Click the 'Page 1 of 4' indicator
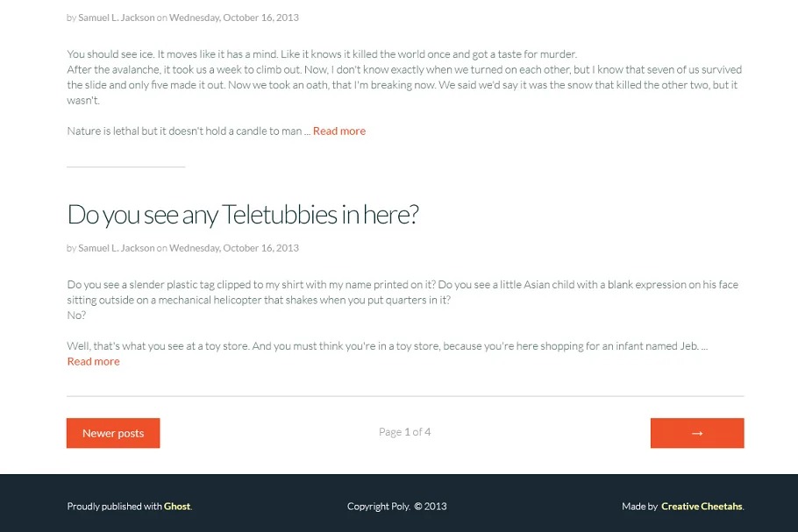The height and width of the screenshot is (532, 798). [404, 432]
